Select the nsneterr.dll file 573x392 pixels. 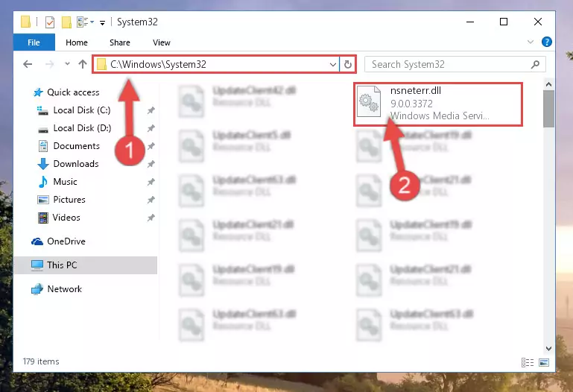coord(438,104)
